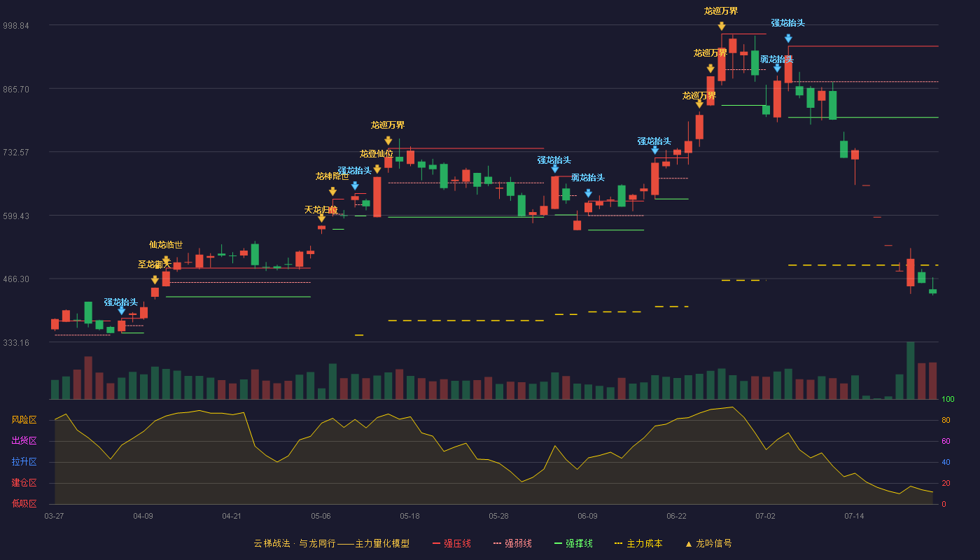Toggle the 强压线 legend series

click(x=451, y=543)
